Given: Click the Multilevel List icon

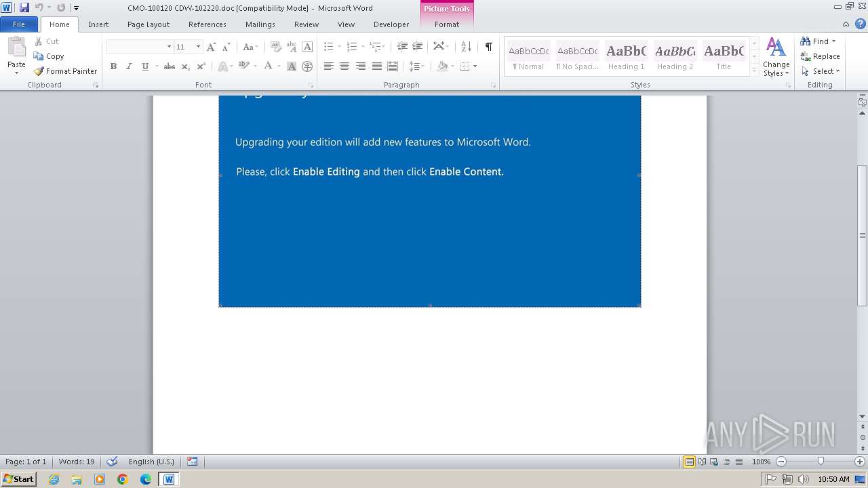Looking at the screenshot, I should pyautogui.click(x=375, y=47).
